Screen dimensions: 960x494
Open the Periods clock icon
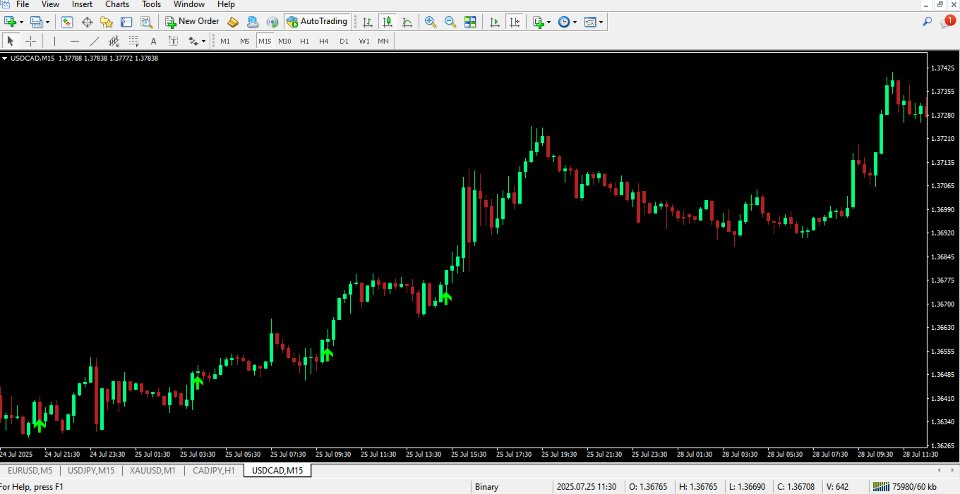click(x=563, y=22)
